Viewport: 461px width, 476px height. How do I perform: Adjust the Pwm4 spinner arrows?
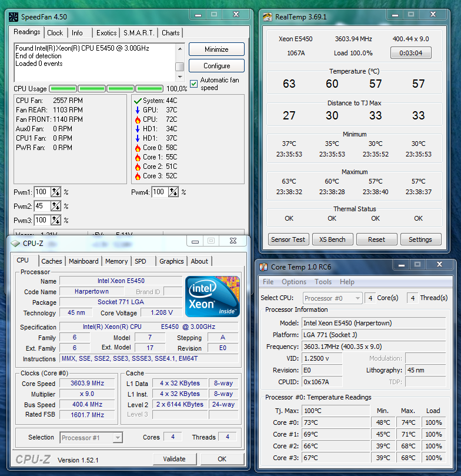(x=173, y=192)
